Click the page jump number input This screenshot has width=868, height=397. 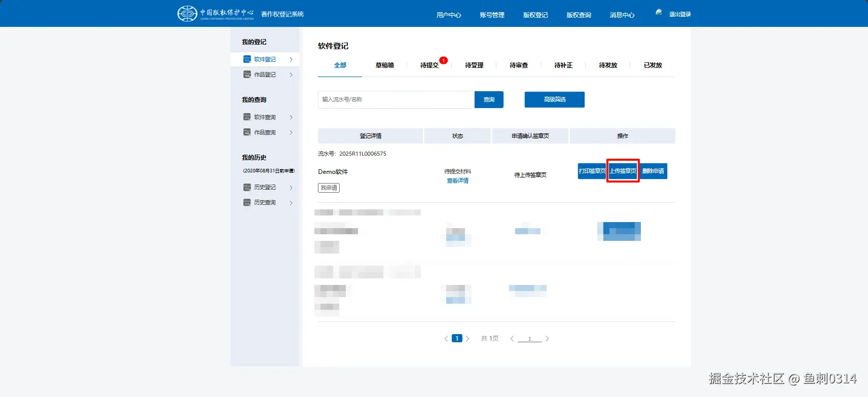tap(529, 339)
